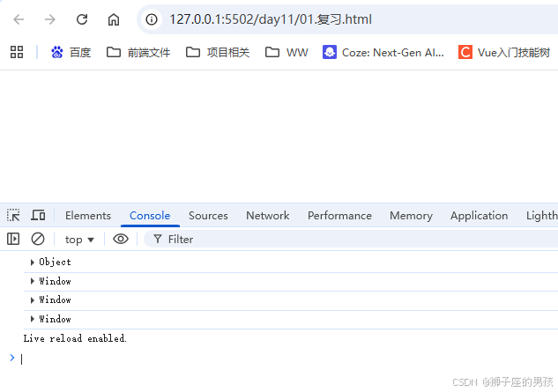Clear the console output
558x392 pixels.
tap(38, 239)
